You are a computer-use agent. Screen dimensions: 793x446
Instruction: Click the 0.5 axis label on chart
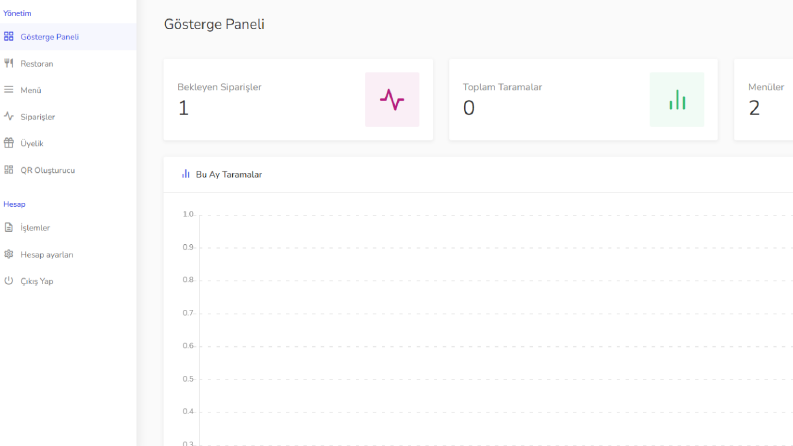[188, 379]
